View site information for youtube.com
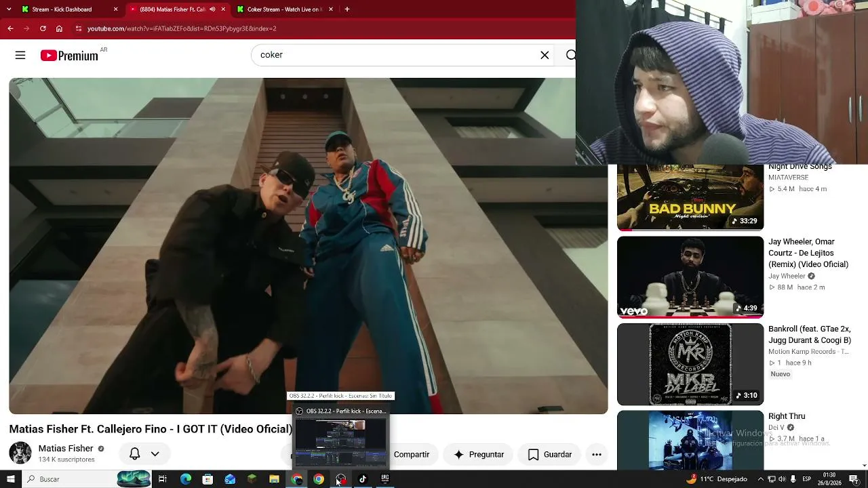The height and width of the screenshot is (488, 868). pos(79,28)
